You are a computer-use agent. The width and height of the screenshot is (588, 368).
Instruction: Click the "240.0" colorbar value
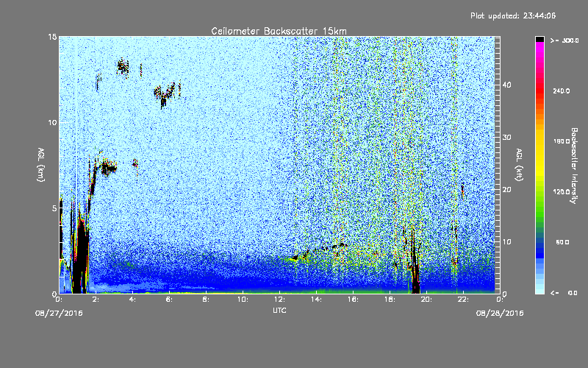coord(562,91)
